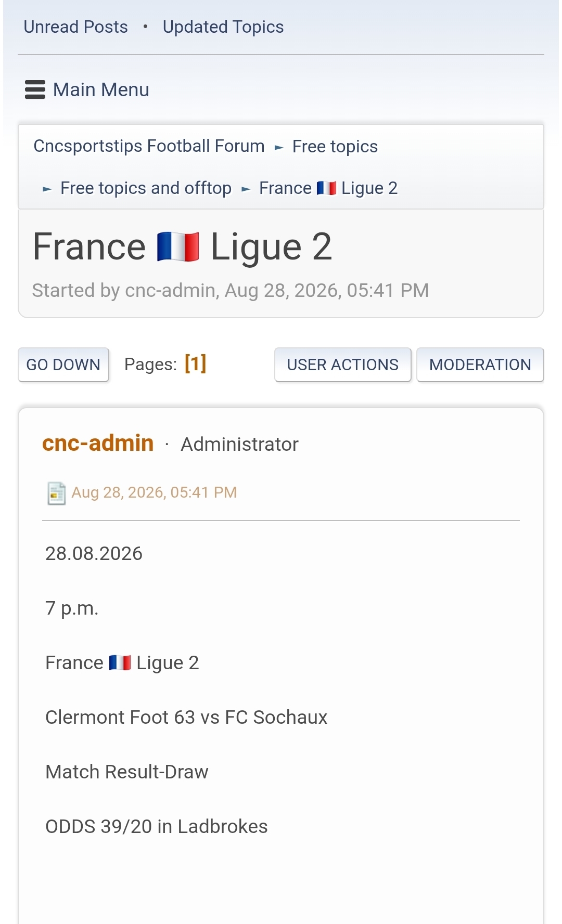Click the arrow before Free topics and offtop
Image resolution: width=562 pixels, height=924 pixels.
pos(47,189)
